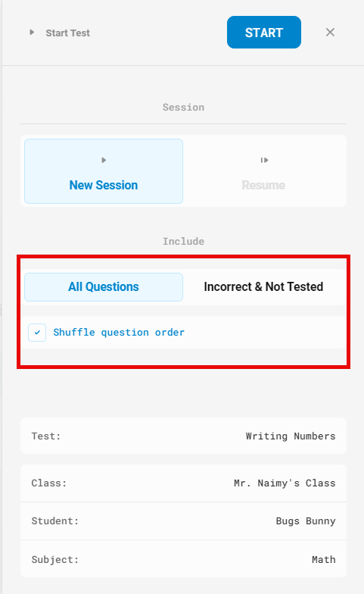This screenshot has width=364, height=594.
Task: Click the resume icon above Resume
Action: tap(264, 161)
